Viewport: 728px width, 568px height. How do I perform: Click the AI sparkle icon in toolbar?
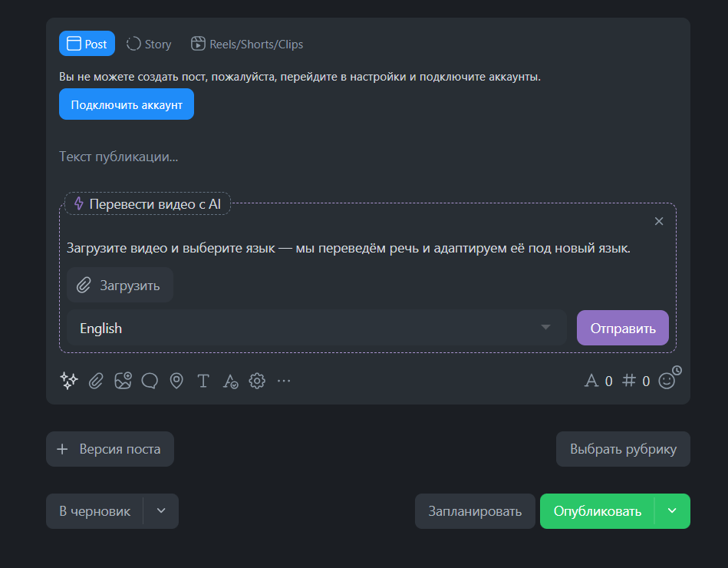point(69,381)
